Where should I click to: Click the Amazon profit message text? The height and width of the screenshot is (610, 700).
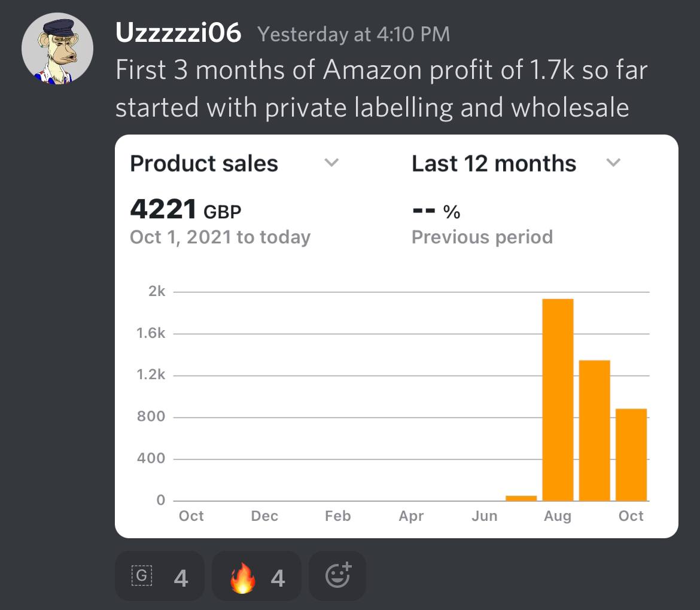[x=382, y=89]
